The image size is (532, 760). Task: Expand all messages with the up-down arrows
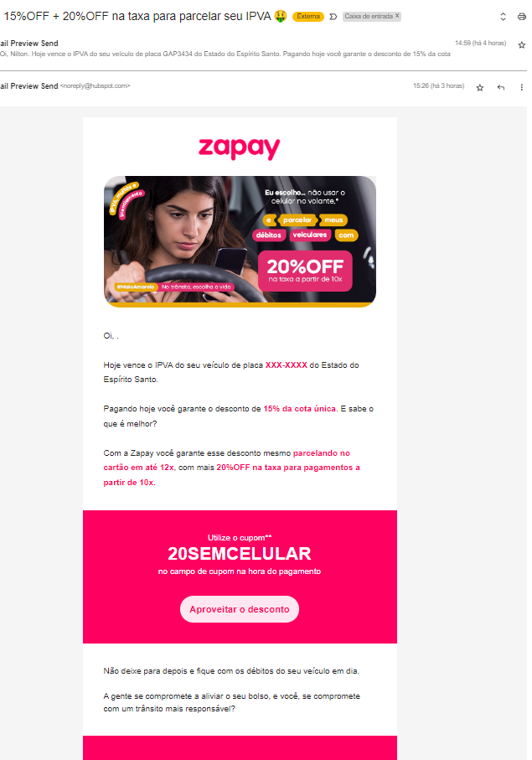pyautogui.click(x=503, y=17)
